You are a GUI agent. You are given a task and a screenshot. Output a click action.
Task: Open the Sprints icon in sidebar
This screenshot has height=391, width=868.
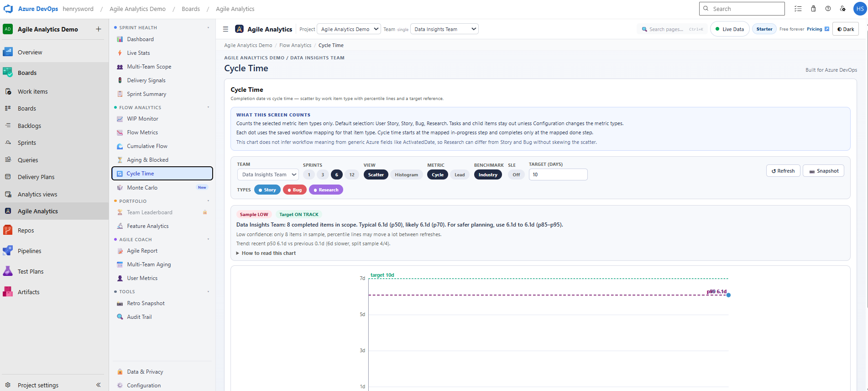point(8,143)
